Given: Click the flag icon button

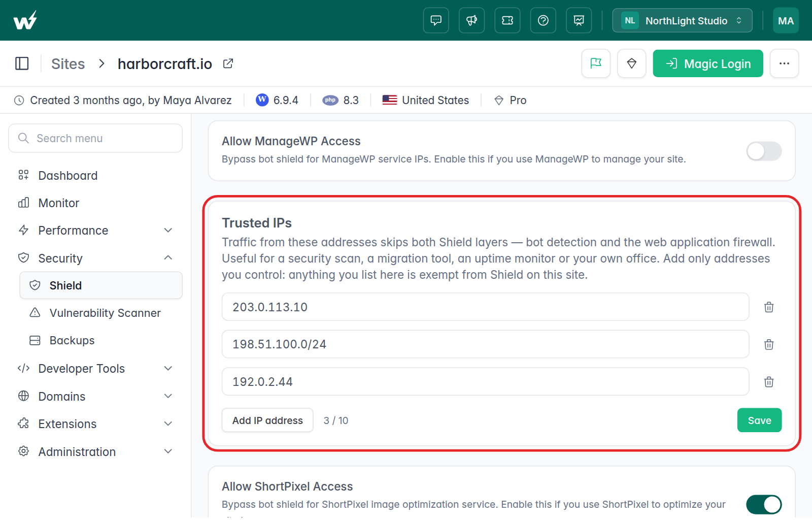Looking at the screenshot, I should pyautogui.click(x=596, y=63).
